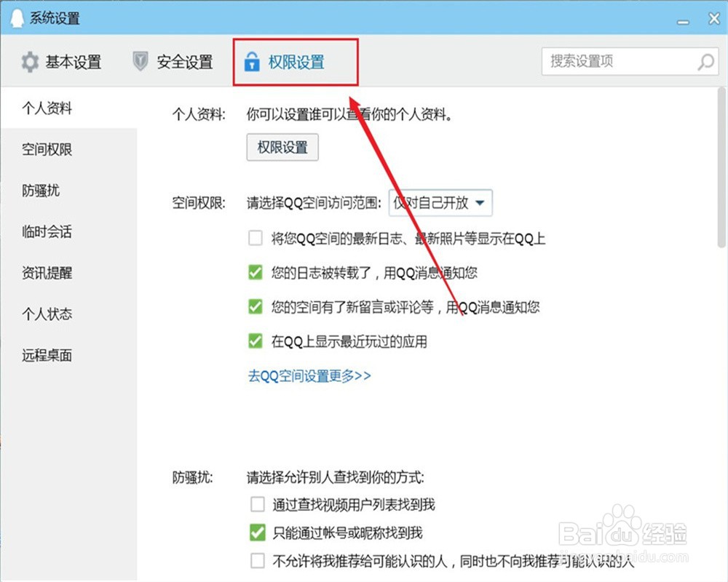Screen dimensions: 728x582
Task: Select 个人资料 in the sidebar
Action: point(68,108)
